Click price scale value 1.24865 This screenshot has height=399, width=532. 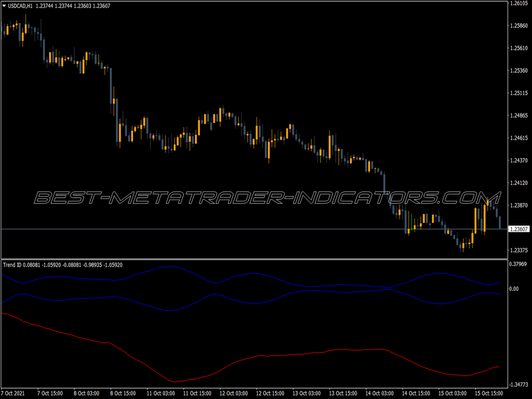pyautogui.click(x=519, y=115)
